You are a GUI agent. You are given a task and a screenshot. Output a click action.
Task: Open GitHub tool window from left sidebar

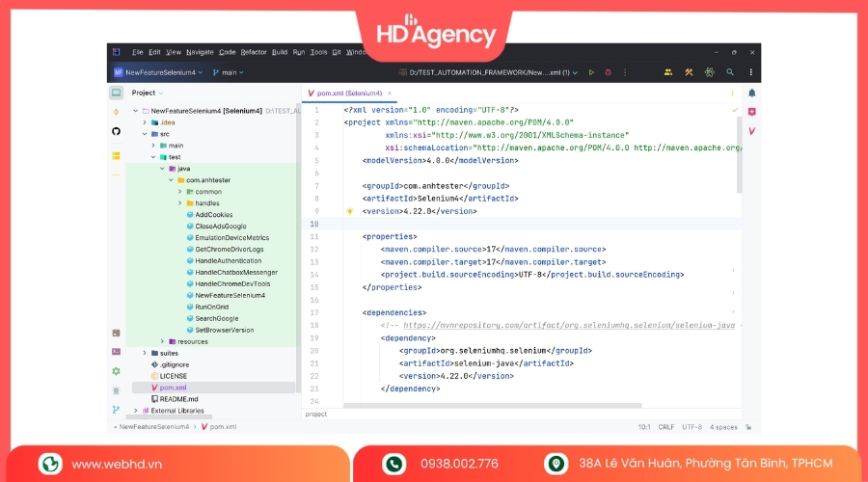pos(117,131)
